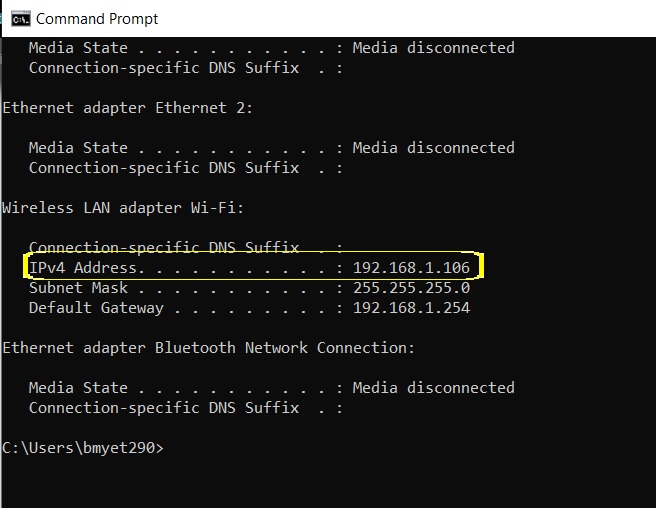Click the C:\Users\bmyet290 command prompt line

pos(82,448)
